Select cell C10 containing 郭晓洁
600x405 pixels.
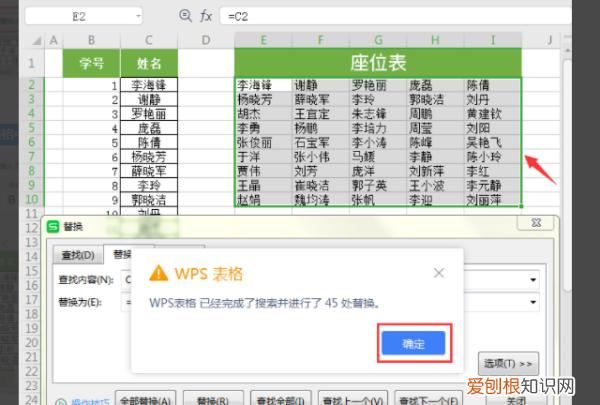tap(149, 200)
